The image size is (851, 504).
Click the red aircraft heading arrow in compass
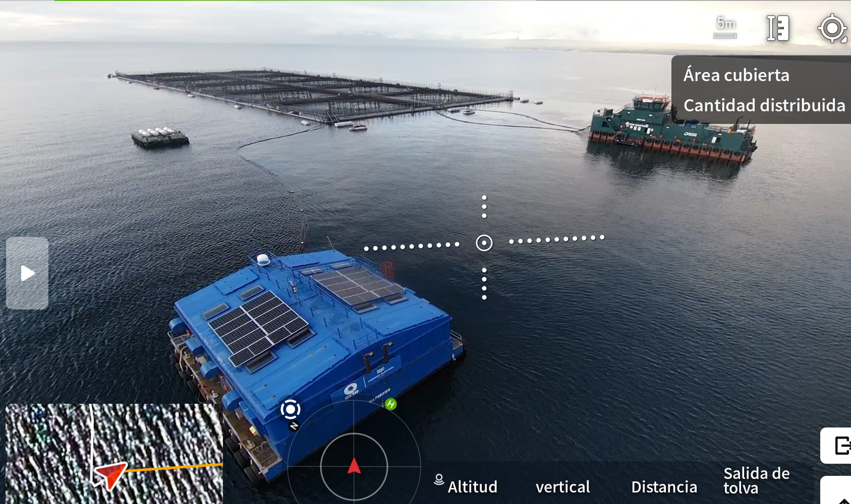coord(354,466)
